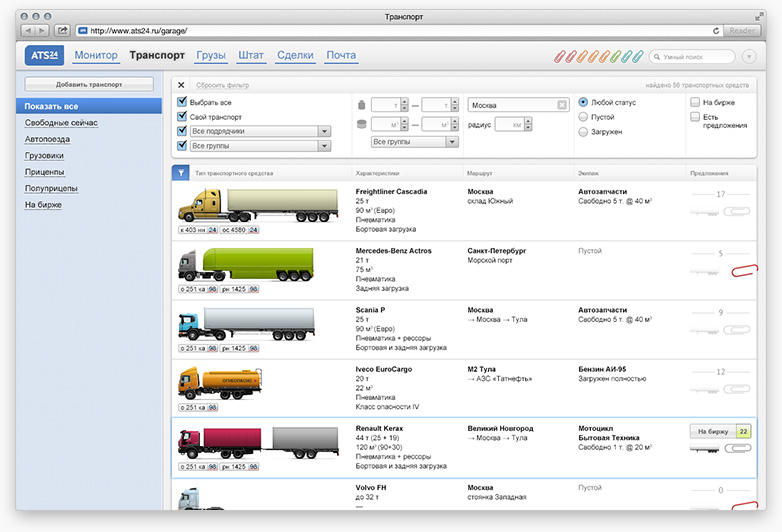This screenshot has width=782, height=532.
Task: Uncheck the box beside Все подрядчики
Action: tap(182, 131)
